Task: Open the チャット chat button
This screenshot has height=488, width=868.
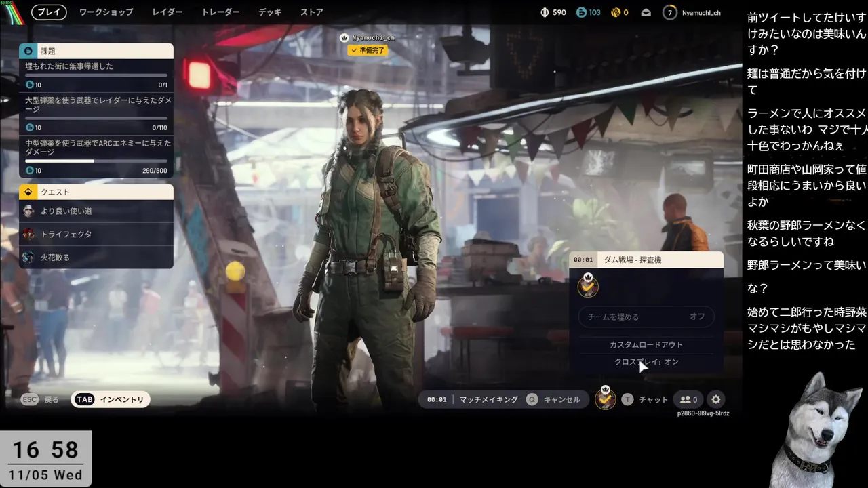Action: 645,399
